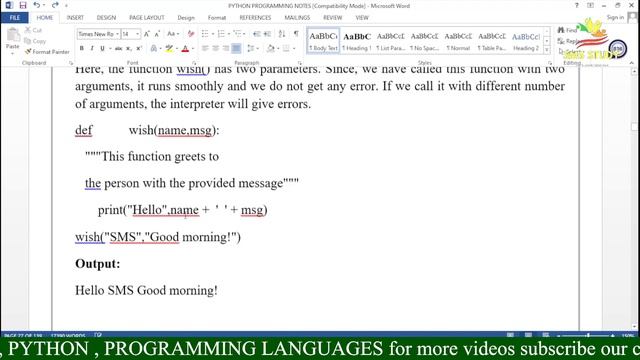Image resolution: width=640 pixels, height=360 pixels.
Task: Switch to the REVIEW tab
Action: click(x=333, y=18)
